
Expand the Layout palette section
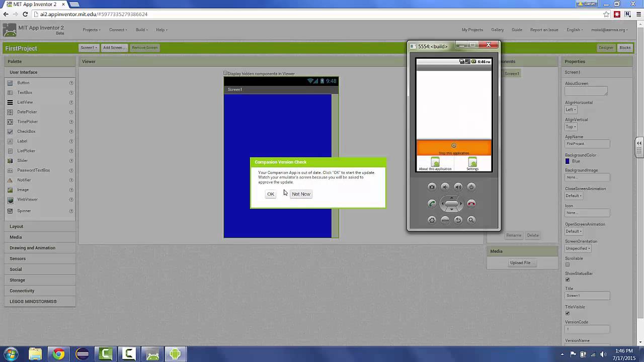[x=40, y=226]
